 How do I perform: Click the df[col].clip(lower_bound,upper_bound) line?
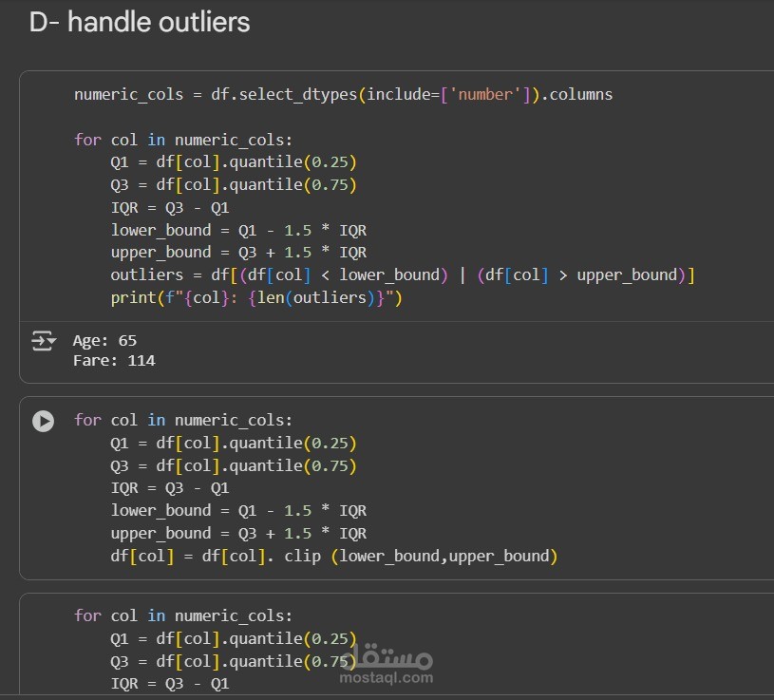tap(334, 557)
